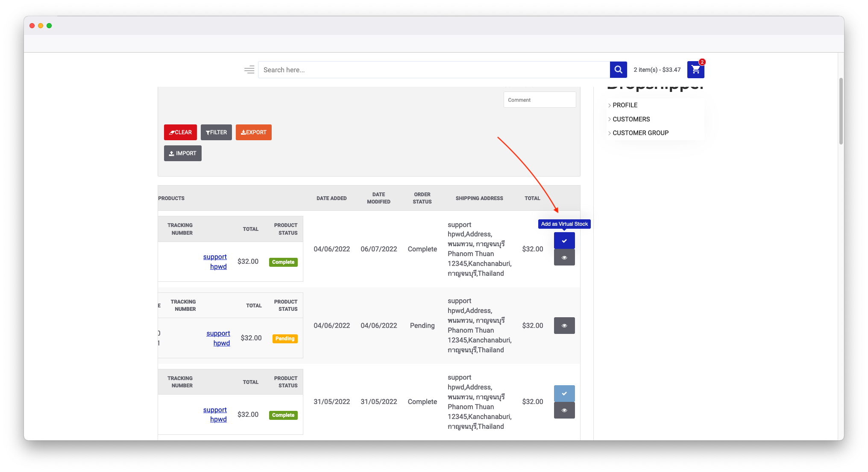Select CUSTOMER GROUP in the sidebar

click(x=641, y=133)
